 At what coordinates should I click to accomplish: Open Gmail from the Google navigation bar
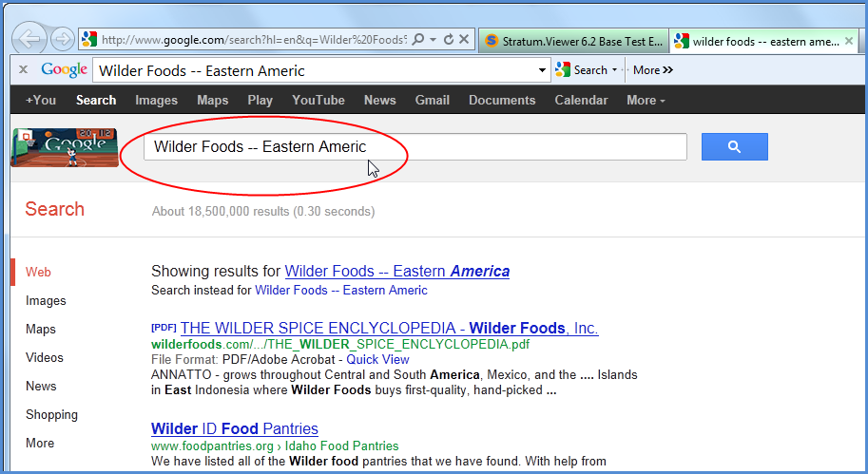click(x=432, y=100)
